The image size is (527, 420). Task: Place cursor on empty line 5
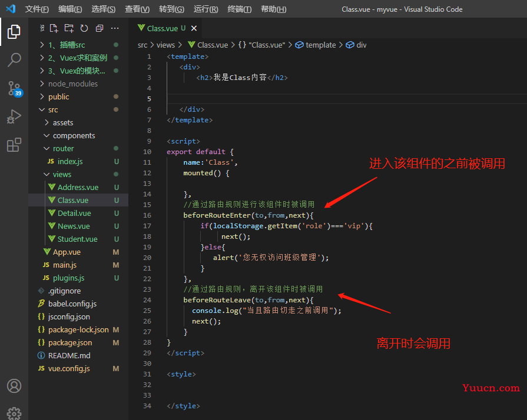coord(346,99)
